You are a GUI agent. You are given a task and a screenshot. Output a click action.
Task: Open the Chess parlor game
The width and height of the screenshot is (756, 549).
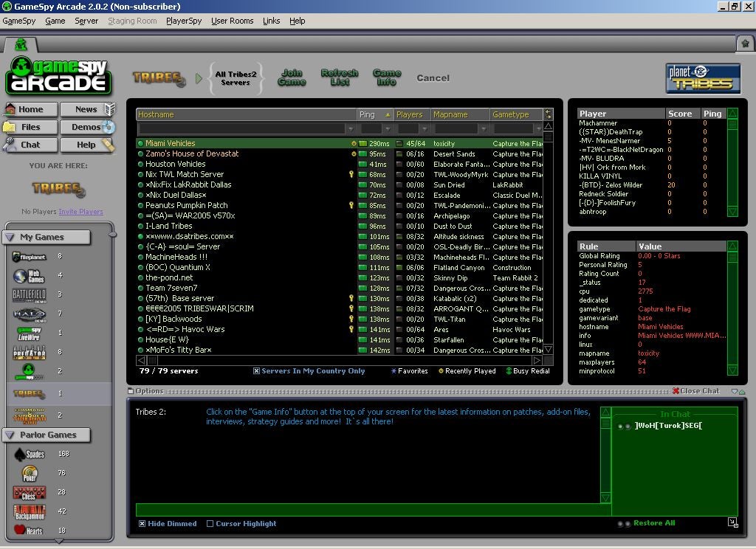[29, 493]
